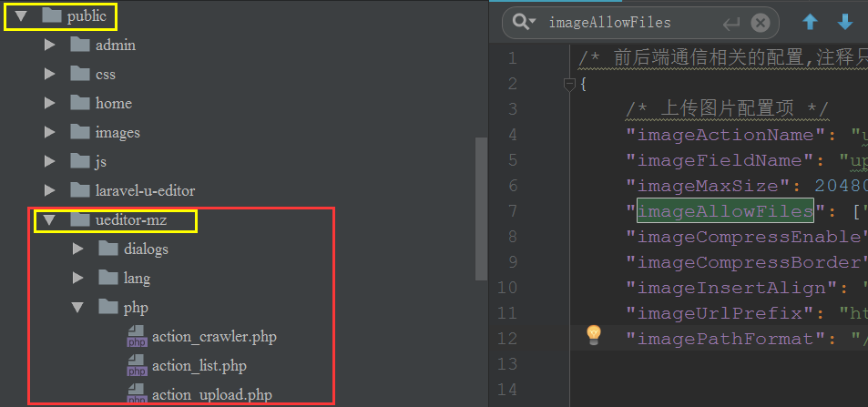Expand the dialogs folder
Screen dimensions: 868x407
click(x=78, y=249)
